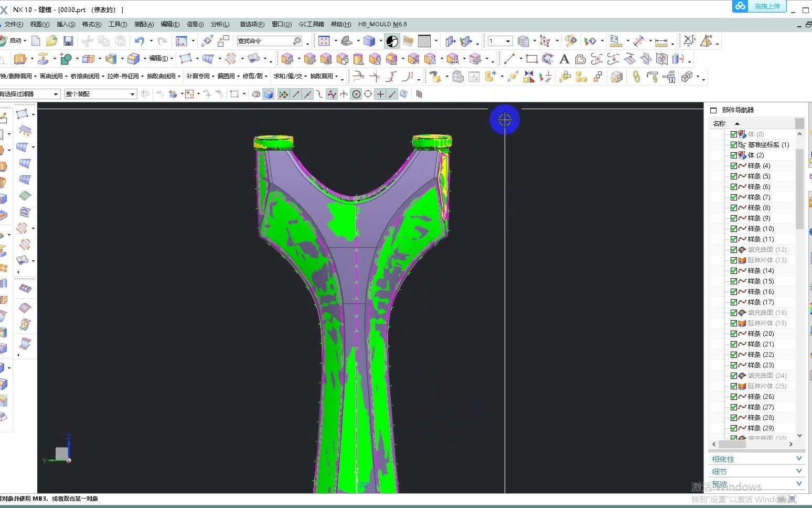812x508 pixels.
Task: Toggle checkbox for 填充曲面 (12)
Action: click(734, 250)
